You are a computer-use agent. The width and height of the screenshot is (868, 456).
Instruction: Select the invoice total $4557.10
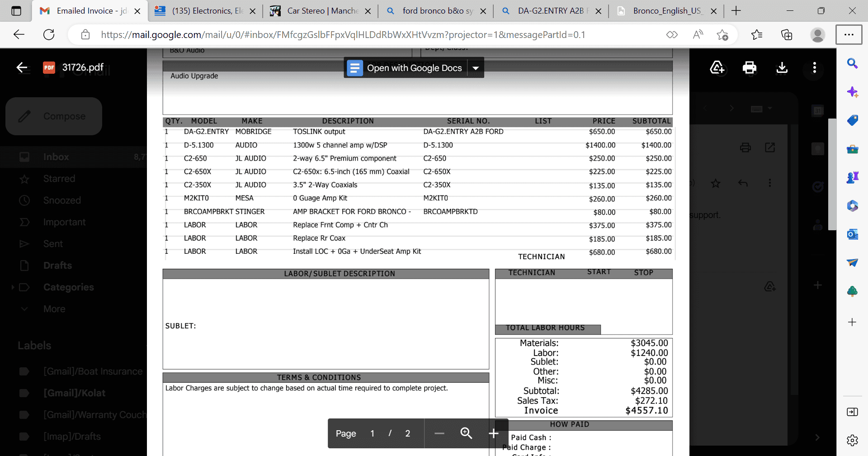[646, 411]
